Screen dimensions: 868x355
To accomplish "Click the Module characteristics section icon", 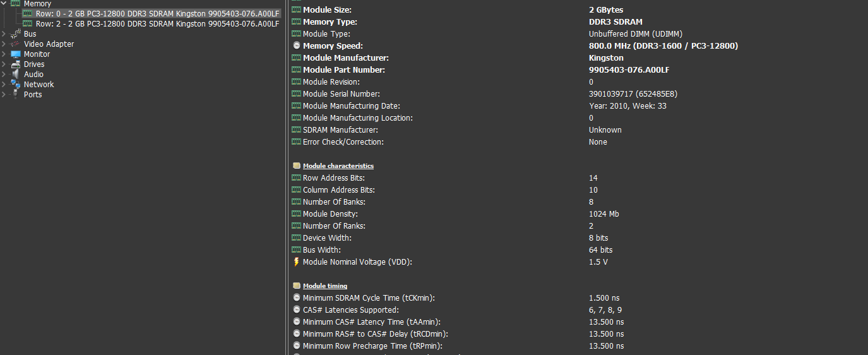I will click(297, 166).
